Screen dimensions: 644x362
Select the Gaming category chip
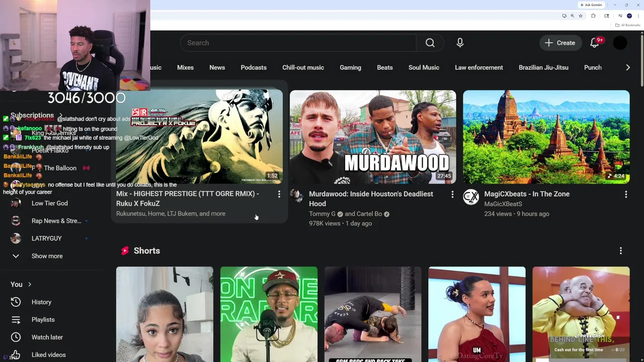coord(350,67)
